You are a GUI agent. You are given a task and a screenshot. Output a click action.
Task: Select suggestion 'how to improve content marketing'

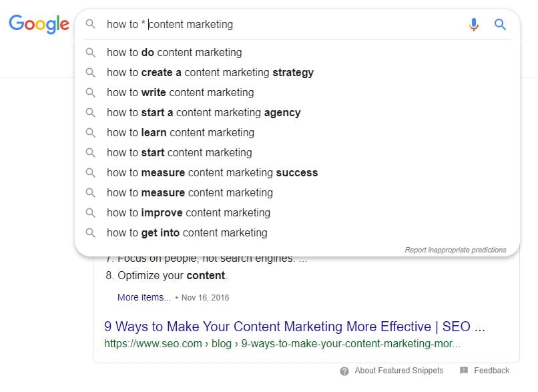coord(297,213)
